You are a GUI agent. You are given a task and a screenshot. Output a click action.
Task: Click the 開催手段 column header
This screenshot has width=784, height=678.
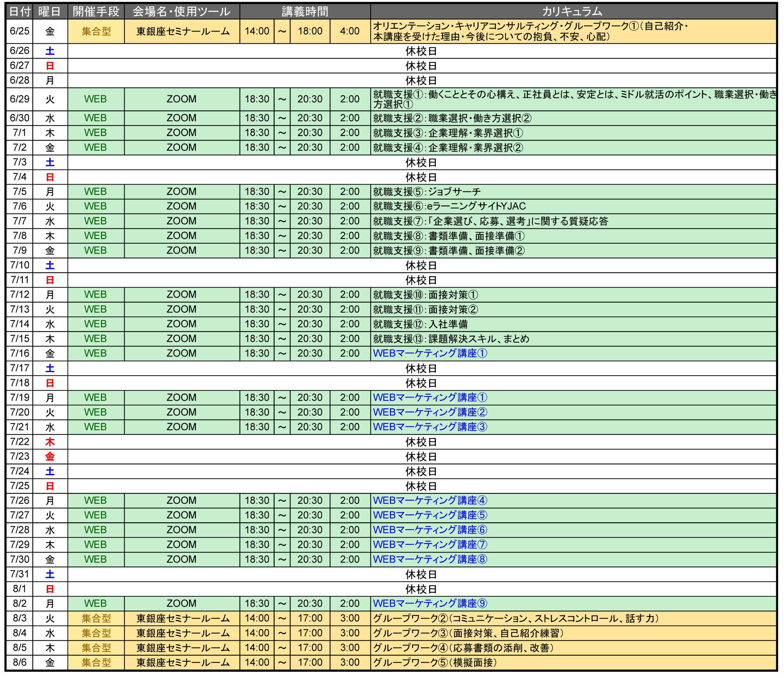[x=96, y=11]
